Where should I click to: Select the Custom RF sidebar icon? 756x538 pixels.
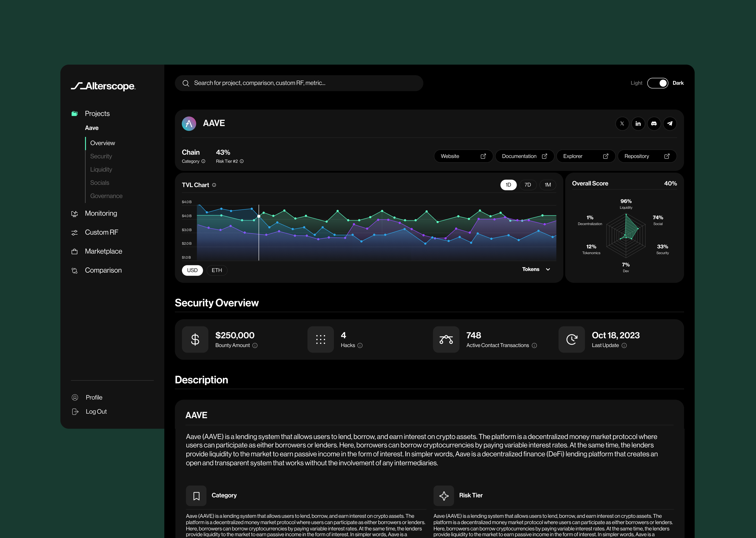coord(75,232)
